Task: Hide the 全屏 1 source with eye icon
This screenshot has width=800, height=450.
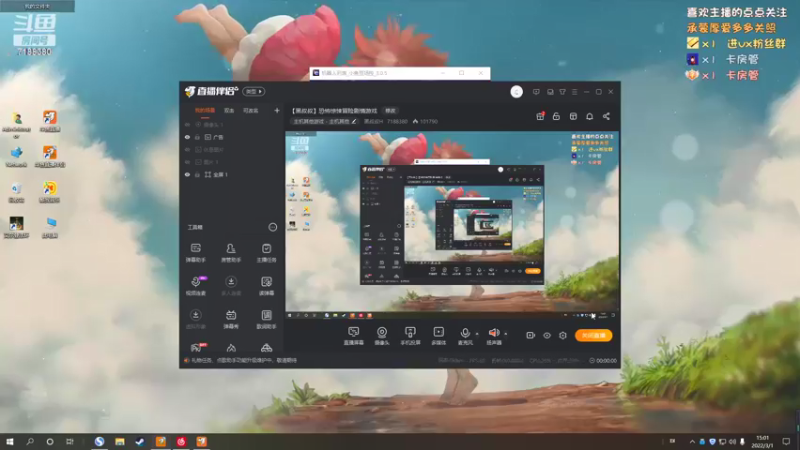Action: [187, 174]
